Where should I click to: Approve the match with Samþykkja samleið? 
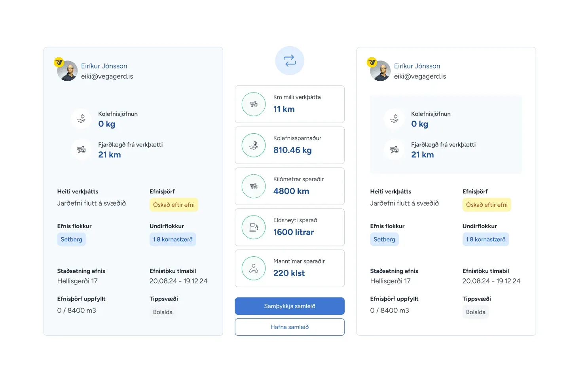[x=290, y=306]
